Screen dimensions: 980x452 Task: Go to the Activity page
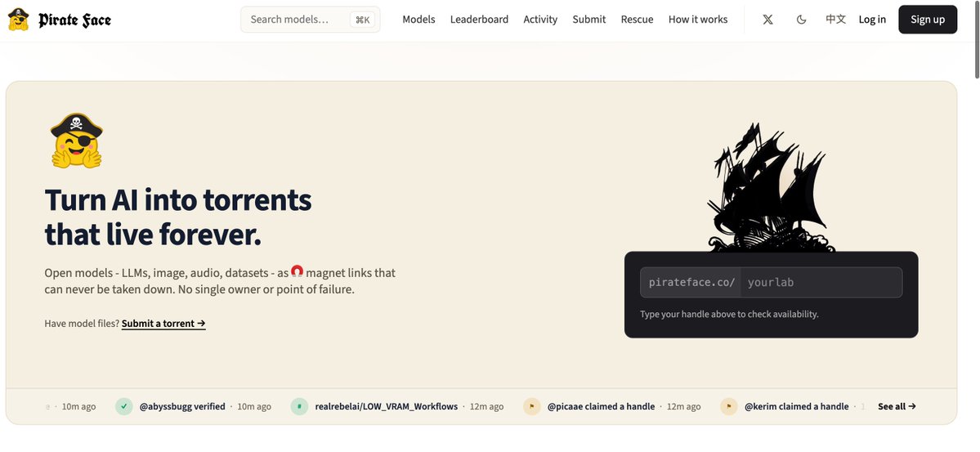pos(540,20)
